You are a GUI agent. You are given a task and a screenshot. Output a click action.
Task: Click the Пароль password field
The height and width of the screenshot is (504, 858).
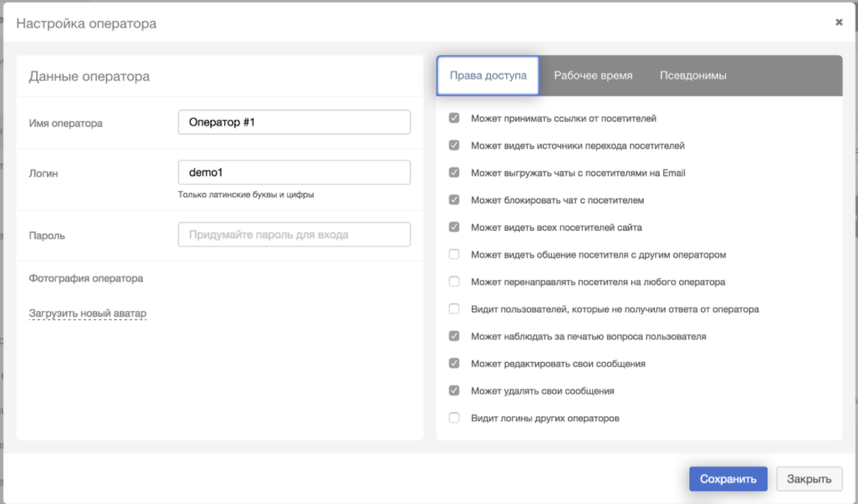(294, 235)
